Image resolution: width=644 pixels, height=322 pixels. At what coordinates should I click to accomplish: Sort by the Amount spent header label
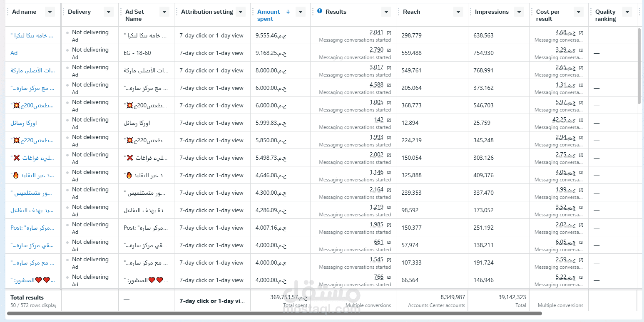(269, 15)
